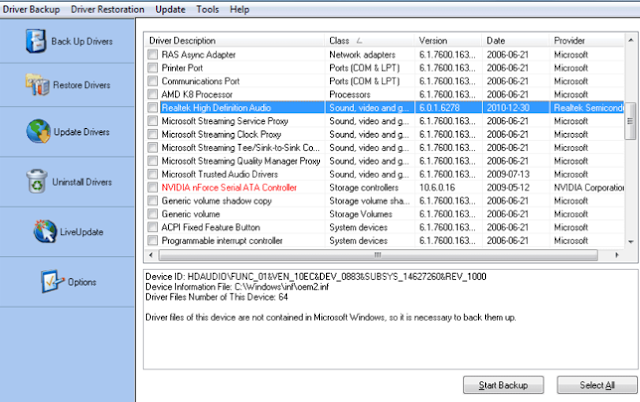This screenshot has width=640, height=402.
Task: Click the Back Up Drivers sidebar label
Action: pyautogui.click(x=82, y=41)
